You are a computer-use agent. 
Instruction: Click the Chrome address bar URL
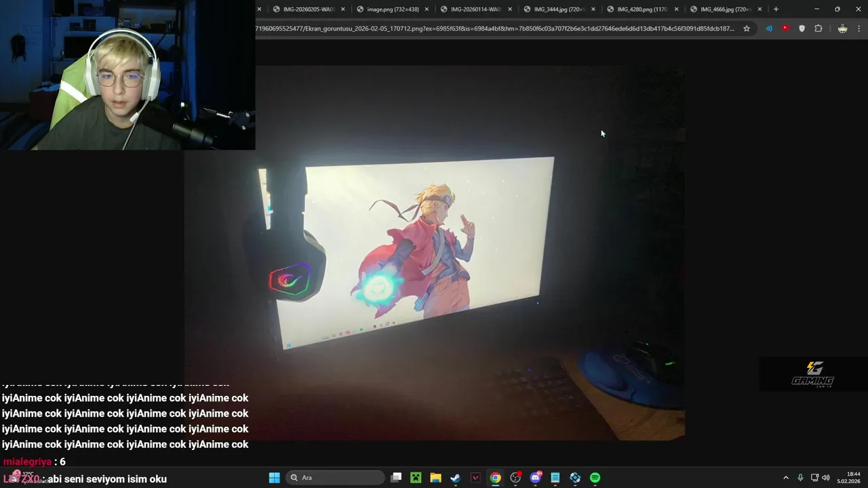point(495,28)
